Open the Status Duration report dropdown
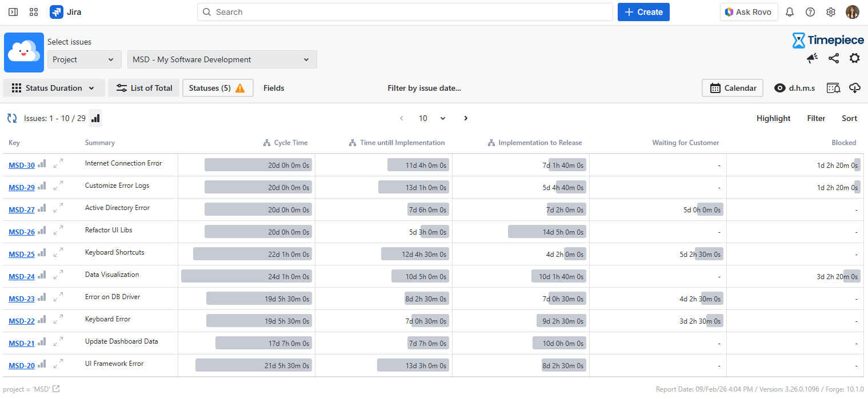The image size is (868, 399). [x=54, y=88]
